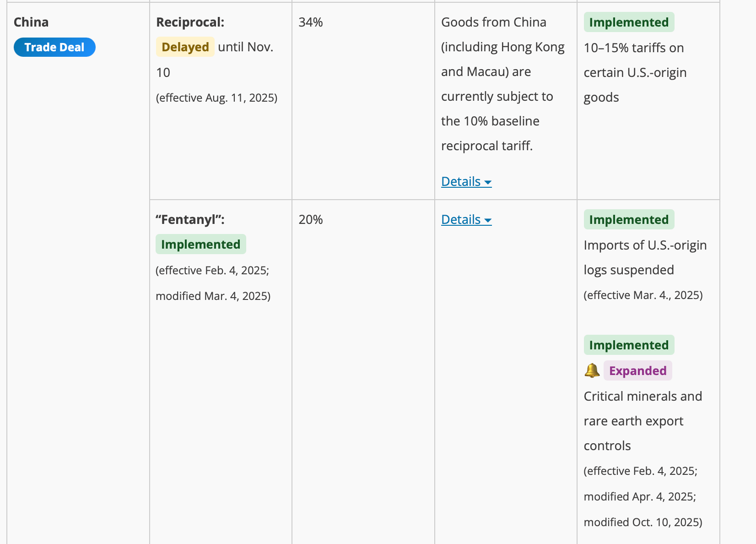Click the Trade Deal badge under China
This screenshot has width=756, height=544.
click(x=54, y=47)
